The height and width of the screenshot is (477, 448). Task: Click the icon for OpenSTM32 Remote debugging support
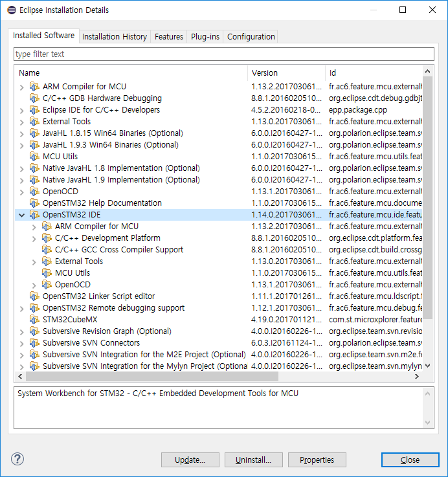[34, 308]
